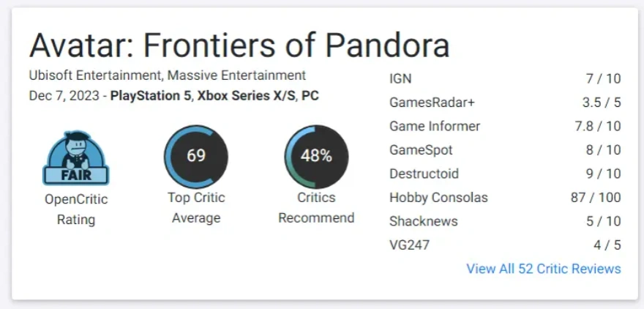
Task: Click the Top Critic Average 69 score circle
Action: (x=196, y=156)
